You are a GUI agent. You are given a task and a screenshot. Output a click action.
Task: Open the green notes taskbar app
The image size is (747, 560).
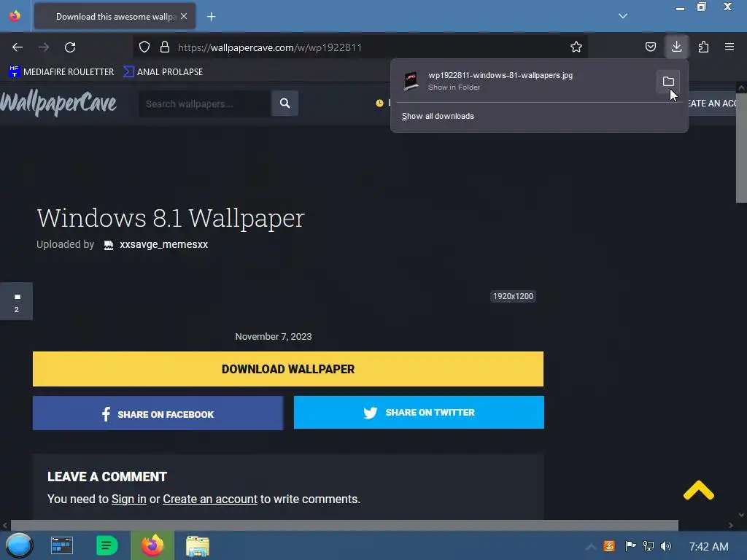107,545
